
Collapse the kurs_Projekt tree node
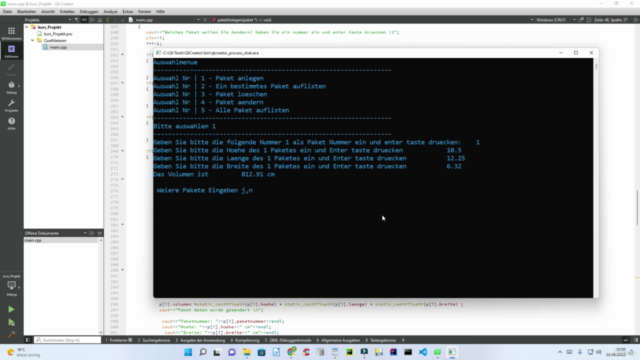click(x=27, y=27)
